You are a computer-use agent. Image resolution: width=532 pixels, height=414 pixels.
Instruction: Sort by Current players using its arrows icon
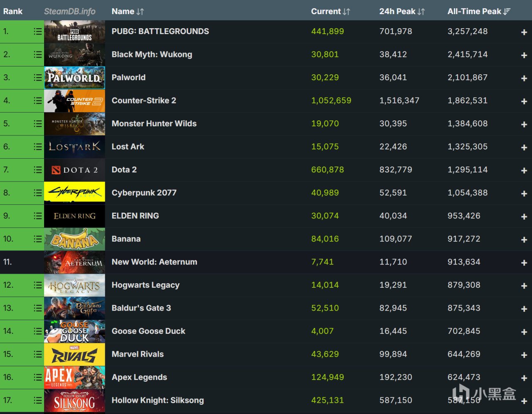[x=347, y=12]
